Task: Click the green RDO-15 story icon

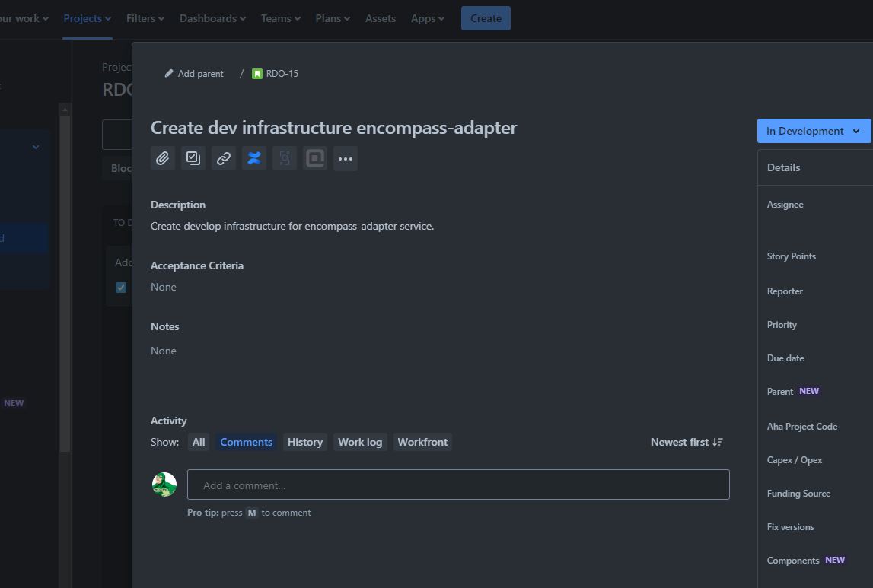Action: tap(257, 74)
